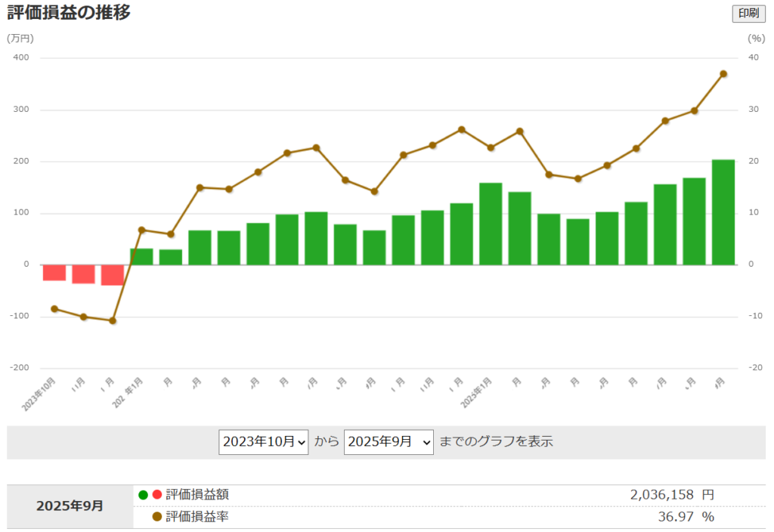Click the 2025年1月 x-axis label
774x532 pixels.
pyautogui.click(x=477, y=394)
